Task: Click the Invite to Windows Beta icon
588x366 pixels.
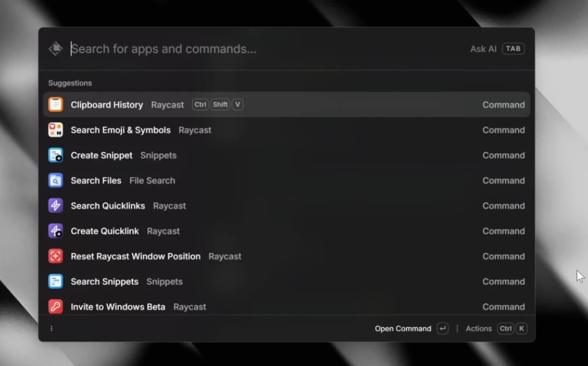Action: (x=56, y=307)
